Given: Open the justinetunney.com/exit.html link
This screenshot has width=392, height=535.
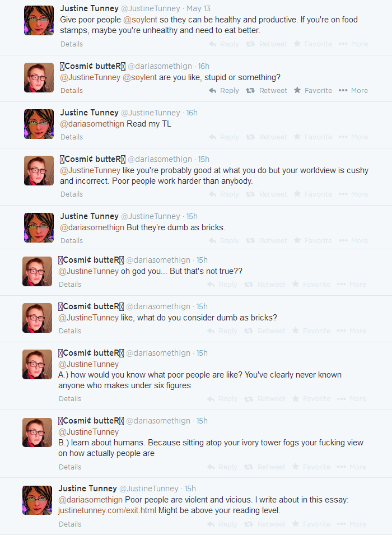Looking at the screenshot, I should (x=107, y=510).
